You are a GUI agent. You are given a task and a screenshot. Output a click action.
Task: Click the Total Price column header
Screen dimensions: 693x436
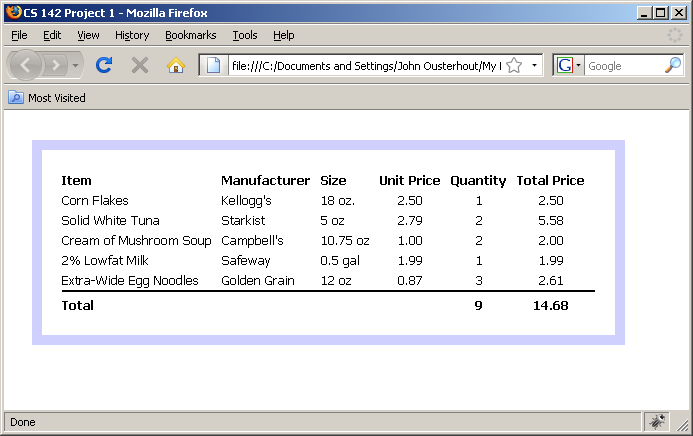click(x=550, y=180)
